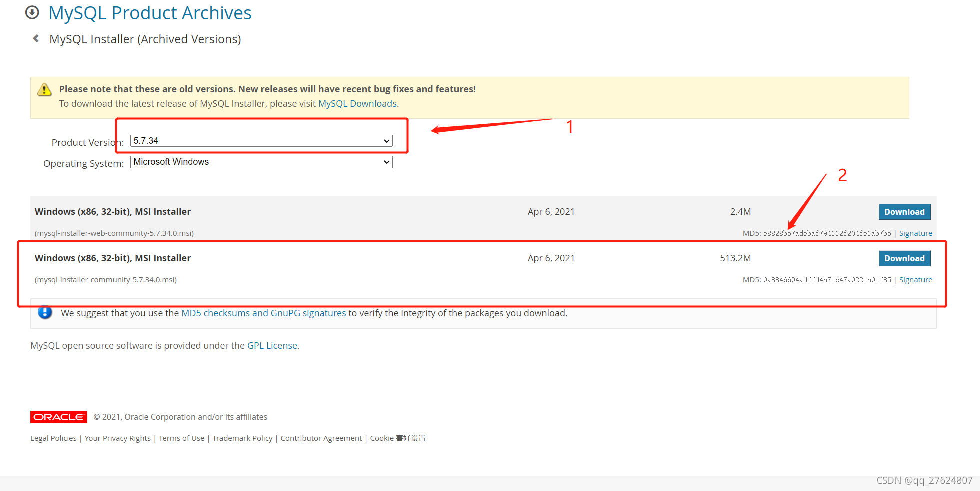Click the back chevron beside MySQL Installer

(x=36, y=38)
